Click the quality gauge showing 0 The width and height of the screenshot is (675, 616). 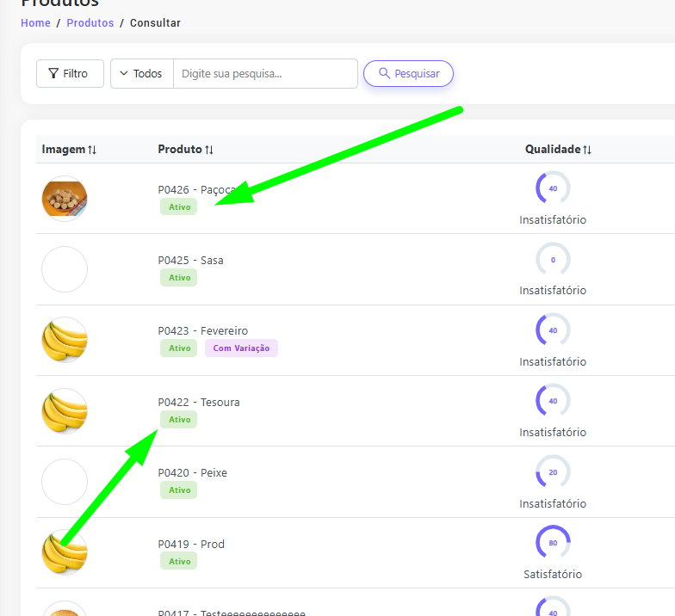[x=553, y=259]
